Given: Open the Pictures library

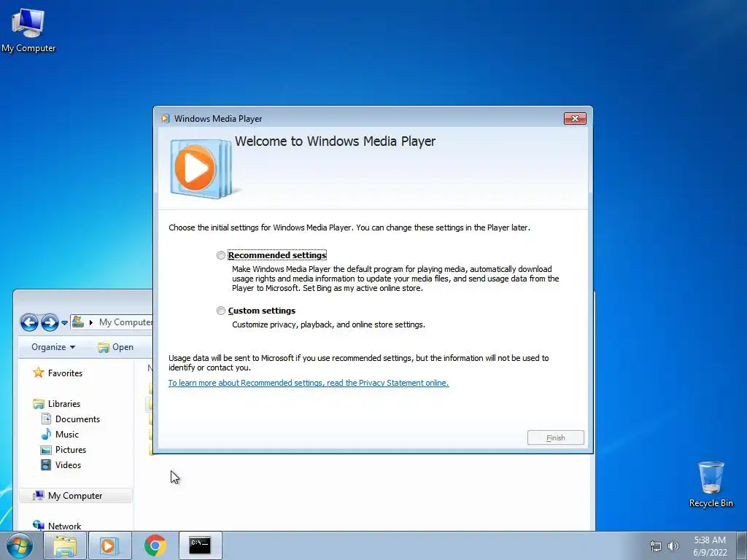Looking at the screenshot, I should tap(71, 449).
